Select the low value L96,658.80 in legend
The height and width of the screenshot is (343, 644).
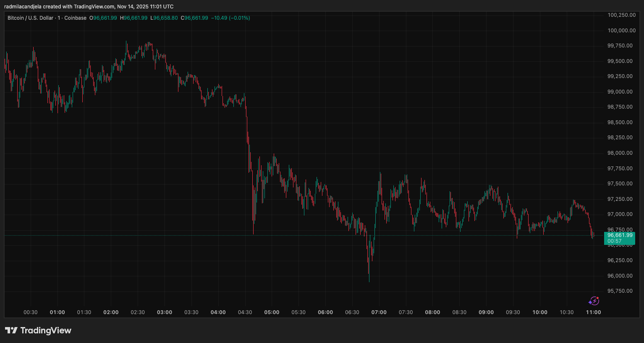164,18
